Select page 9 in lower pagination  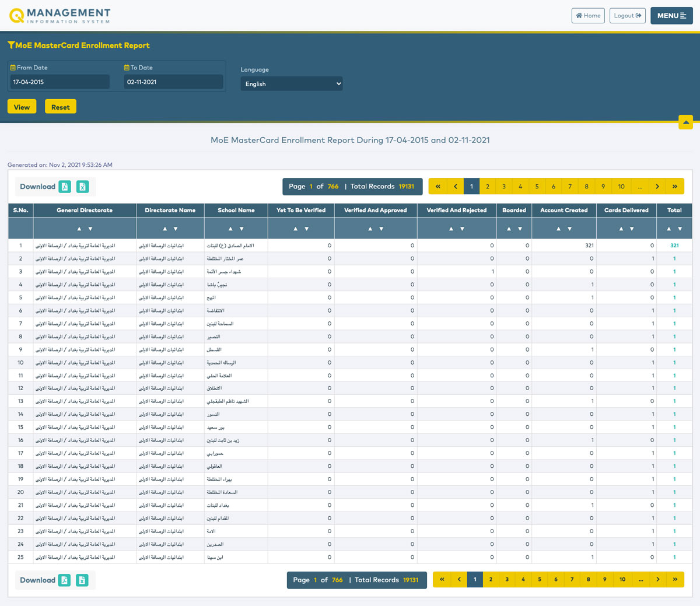(x=605, y=580)
